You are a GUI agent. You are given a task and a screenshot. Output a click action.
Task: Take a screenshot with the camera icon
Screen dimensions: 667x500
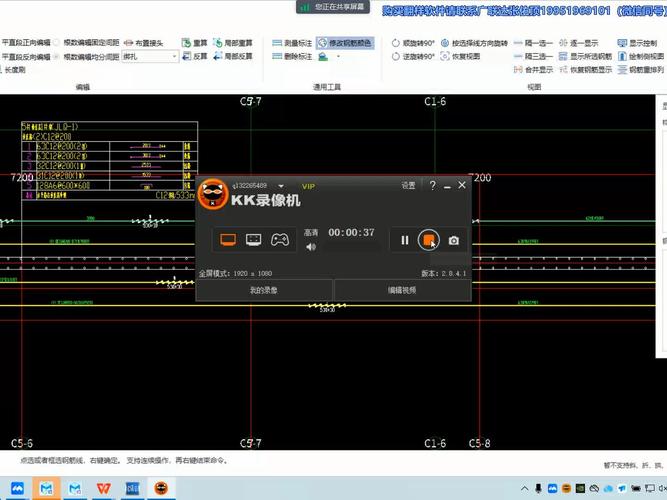(x=454, y=240)
